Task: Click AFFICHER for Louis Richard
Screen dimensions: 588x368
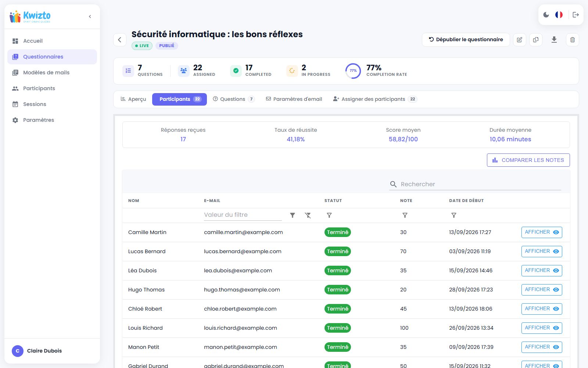Action: (542, 328)
